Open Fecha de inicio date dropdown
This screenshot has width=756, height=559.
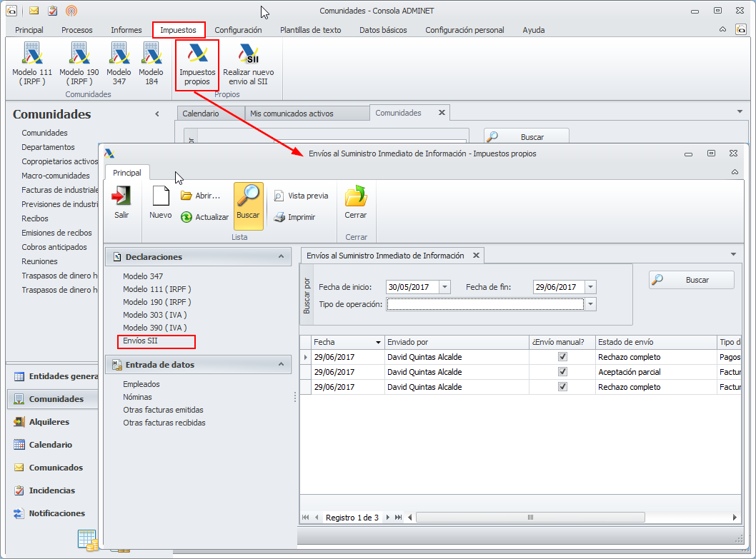pyautogui.click(x=445, y=287)
